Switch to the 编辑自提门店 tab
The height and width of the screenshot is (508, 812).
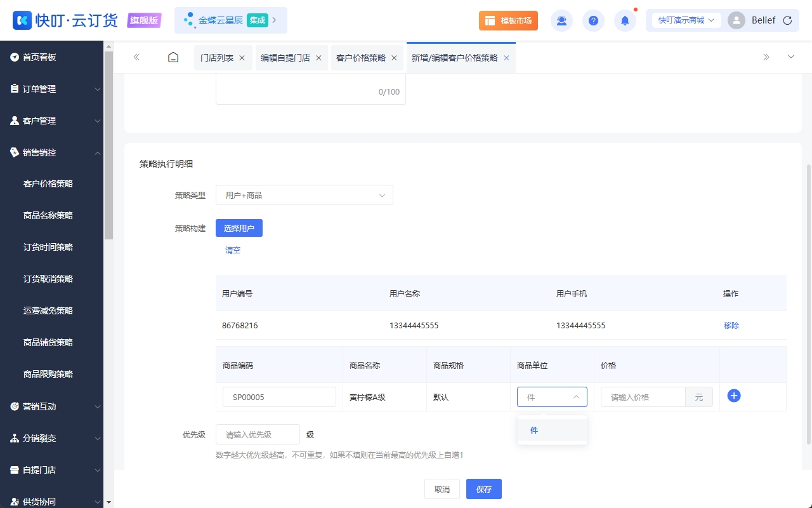click(285, 58)
